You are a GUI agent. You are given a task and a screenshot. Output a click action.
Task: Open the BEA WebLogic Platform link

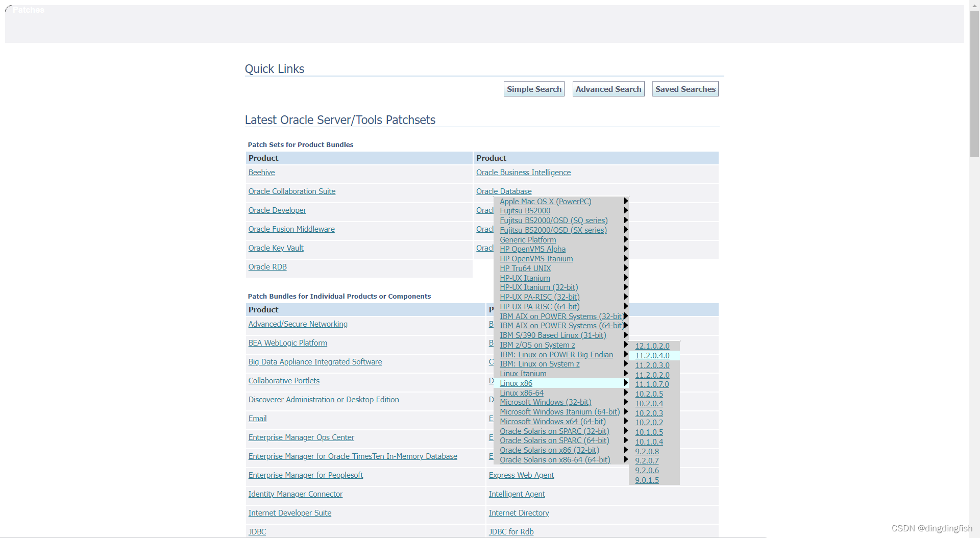287,343
